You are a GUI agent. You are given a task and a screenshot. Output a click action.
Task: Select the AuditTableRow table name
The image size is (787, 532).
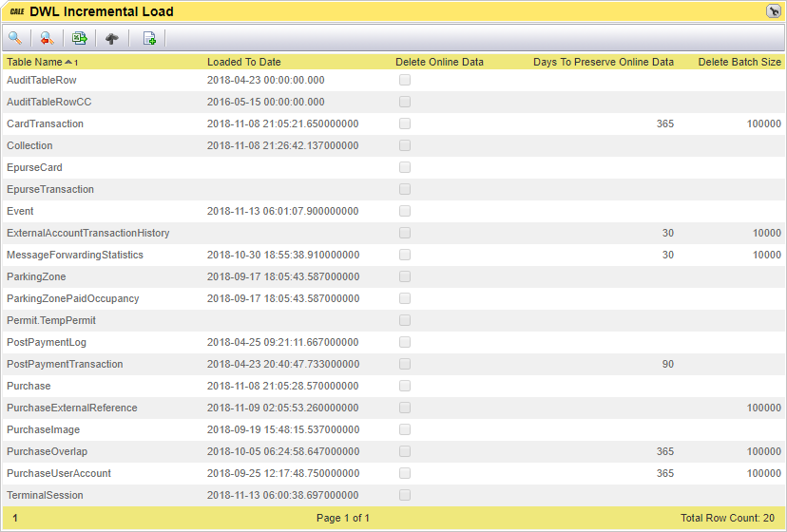pyautogui.click(x=42, y=80)
